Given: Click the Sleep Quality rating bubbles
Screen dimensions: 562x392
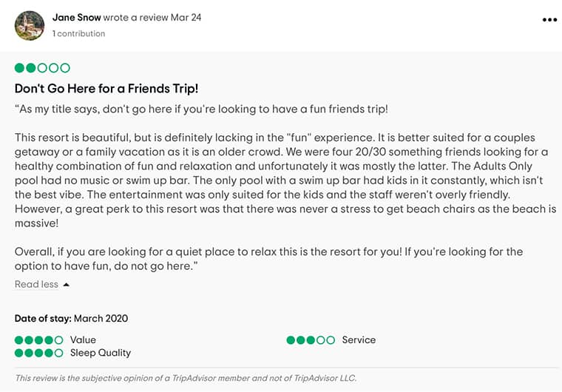Looking at the screenshot, I should pos(38,353).
